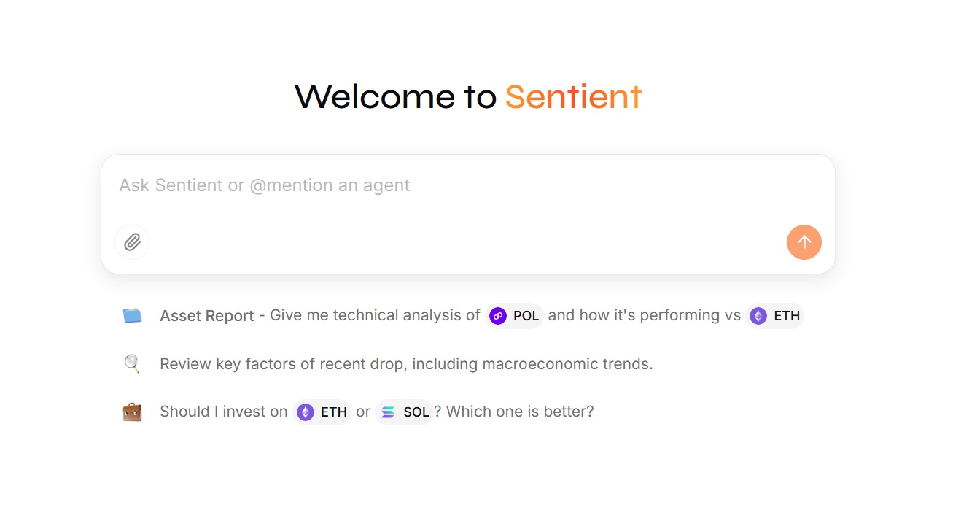Select the ETH chip in Asset Report row
Image resolution: width=980 pixels, height=521 pixels.
pyautogui.click(x=774, y=316)
